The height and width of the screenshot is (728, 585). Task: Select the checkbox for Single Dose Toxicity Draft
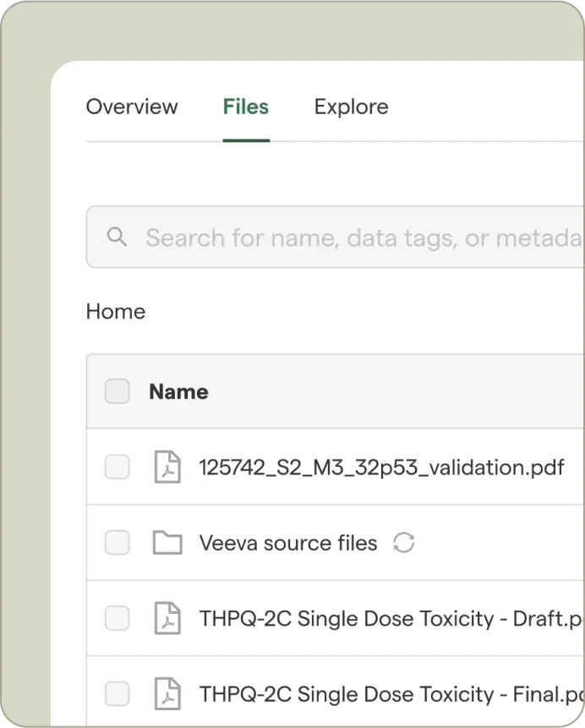tap(118, 619)
